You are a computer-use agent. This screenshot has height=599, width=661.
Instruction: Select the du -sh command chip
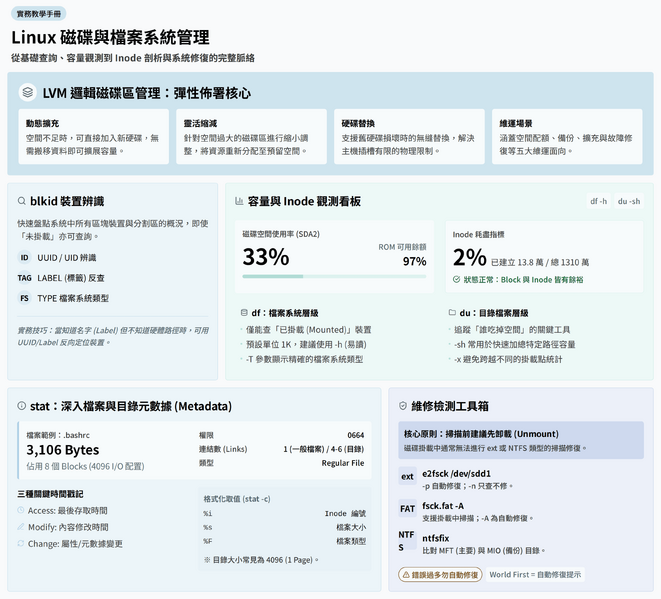[629, 201]
